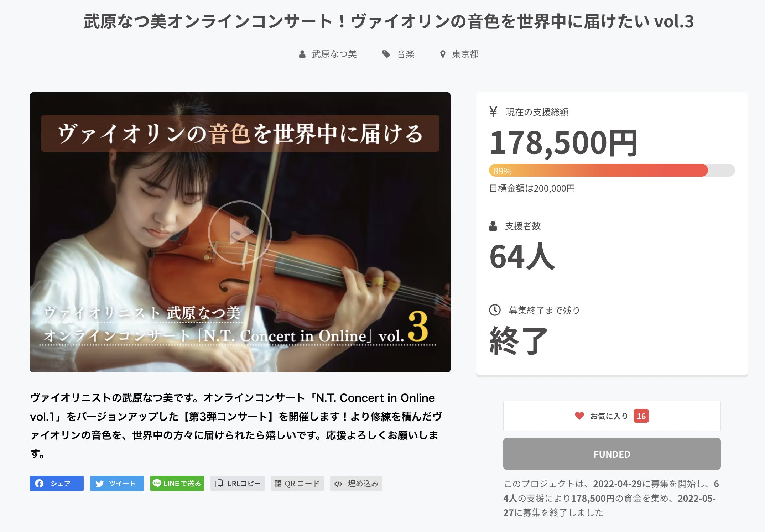765x532 pixels.
Task: Click the Twitter bird icon
Action: [x=100, y=484]
